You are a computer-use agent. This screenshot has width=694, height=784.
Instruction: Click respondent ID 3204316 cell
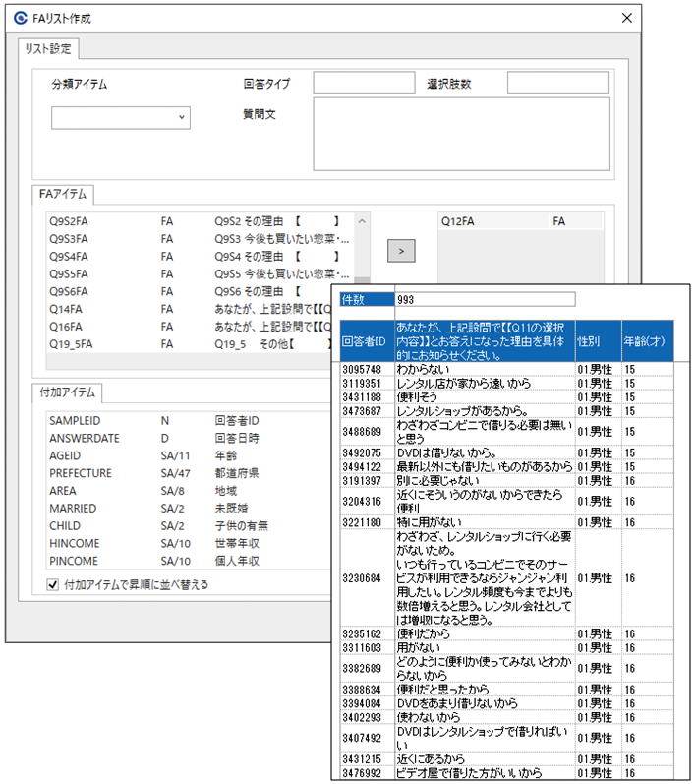(x=368, y=501)
